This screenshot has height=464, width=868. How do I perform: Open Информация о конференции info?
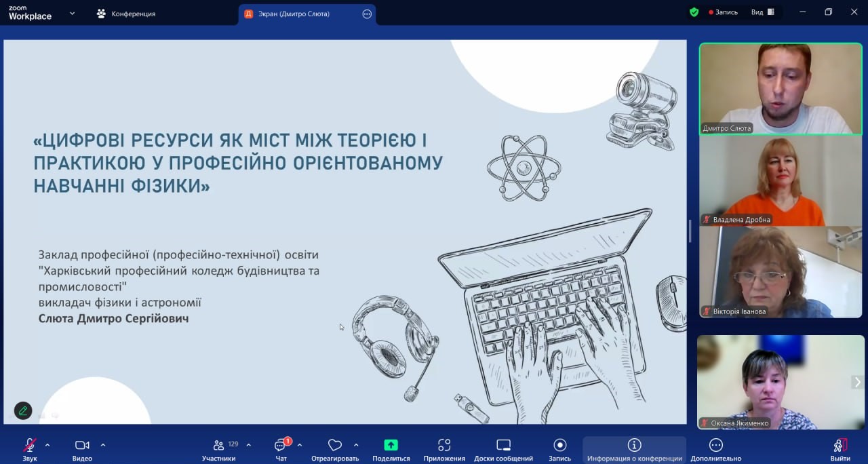[634, 446]
